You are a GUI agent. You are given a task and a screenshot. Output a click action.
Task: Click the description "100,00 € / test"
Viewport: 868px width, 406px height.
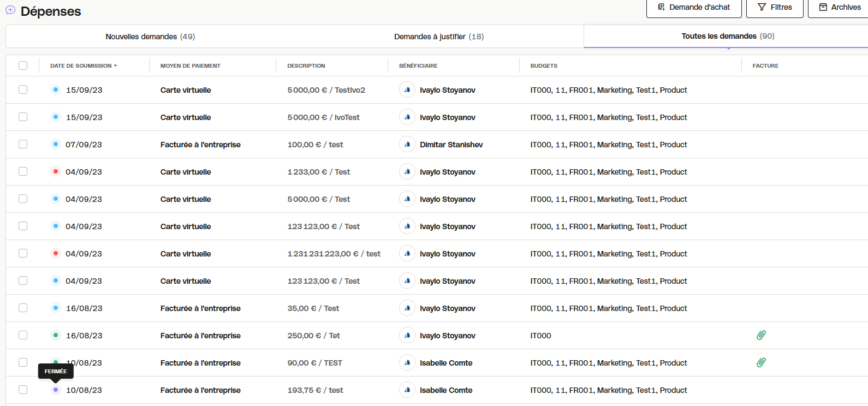click(315, 145)
